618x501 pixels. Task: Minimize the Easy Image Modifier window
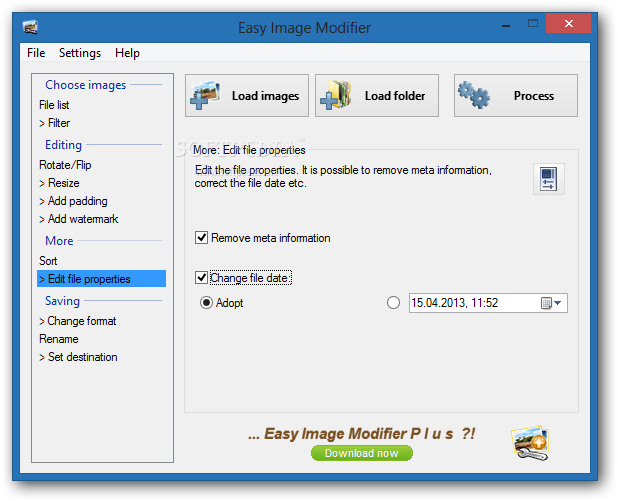pos(506,25)
